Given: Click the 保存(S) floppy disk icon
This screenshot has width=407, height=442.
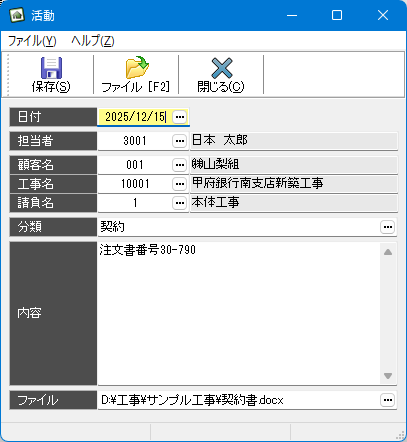Looking at the screenshot, I should (x=51, y=68).
